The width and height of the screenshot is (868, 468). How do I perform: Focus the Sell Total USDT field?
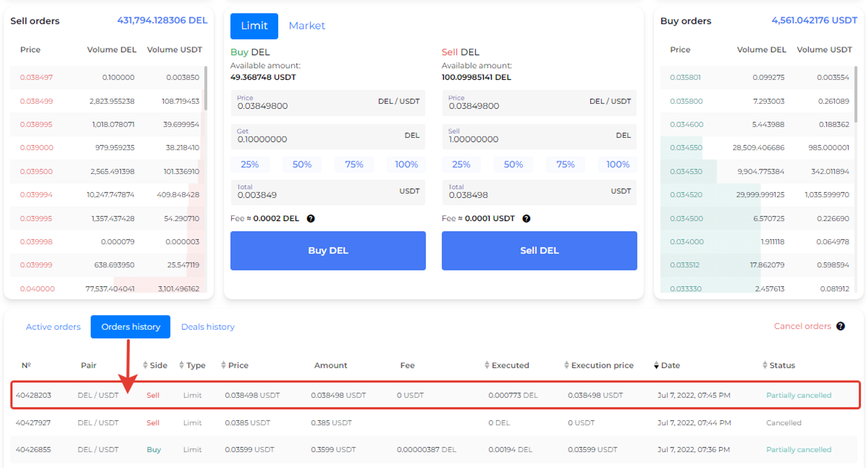click(x=539, y=192)
